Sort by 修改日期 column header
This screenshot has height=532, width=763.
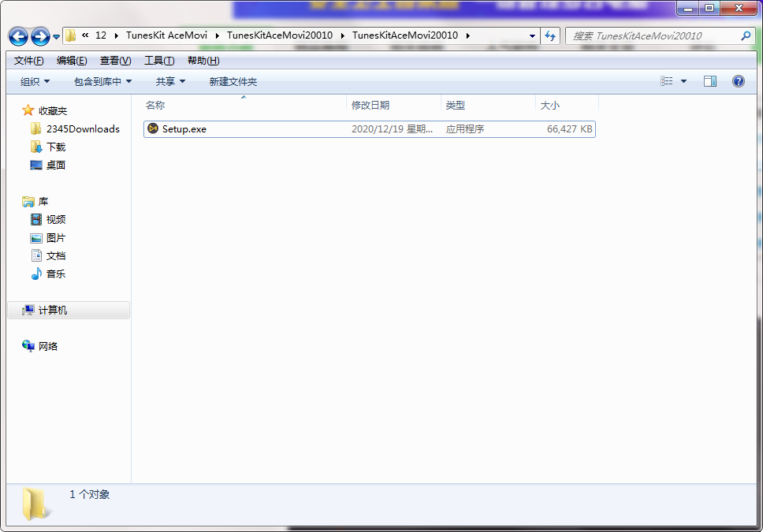pyautogui.click(x=393, y=105)
